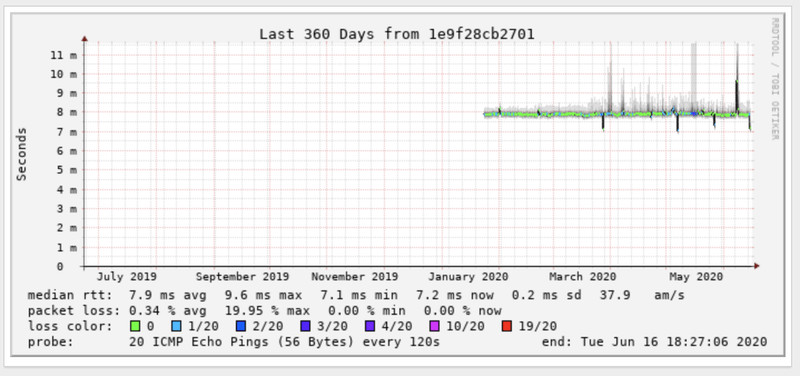Click the '7.2 ms now' rtt value

click(455, 295)
